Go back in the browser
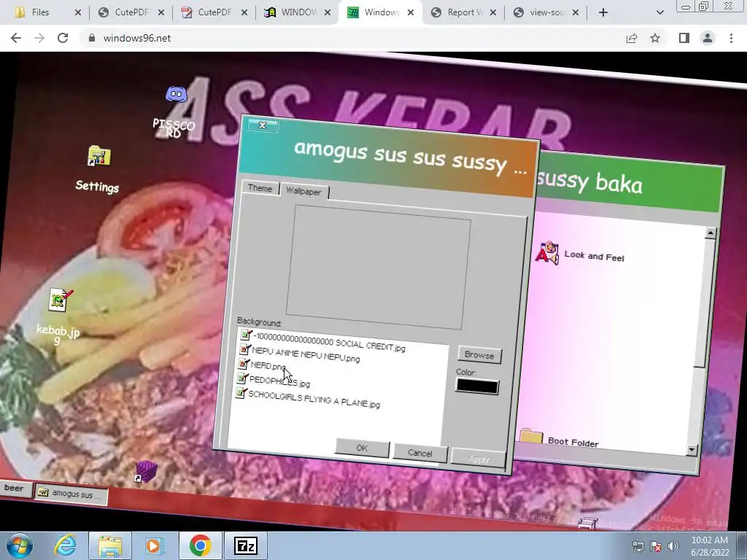Viewport: 747px width, 560px height. 16,38
